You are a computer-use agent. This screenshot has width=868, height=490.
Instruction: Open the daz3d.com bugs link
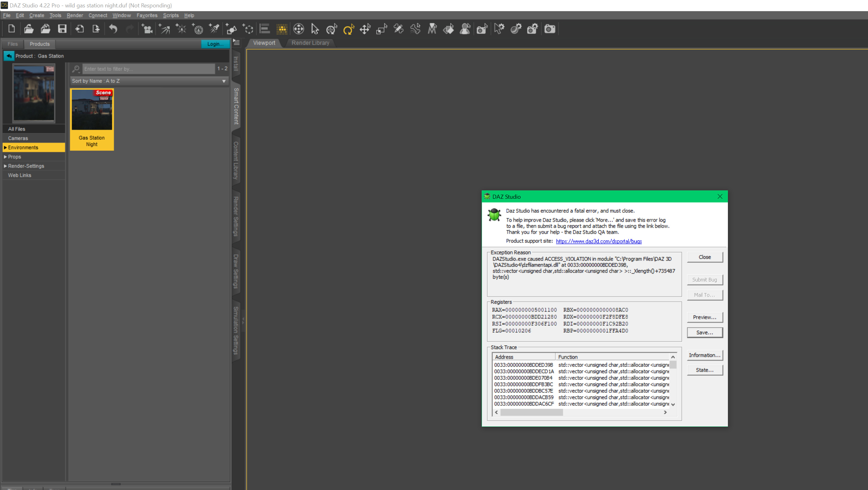click(599, 241)
